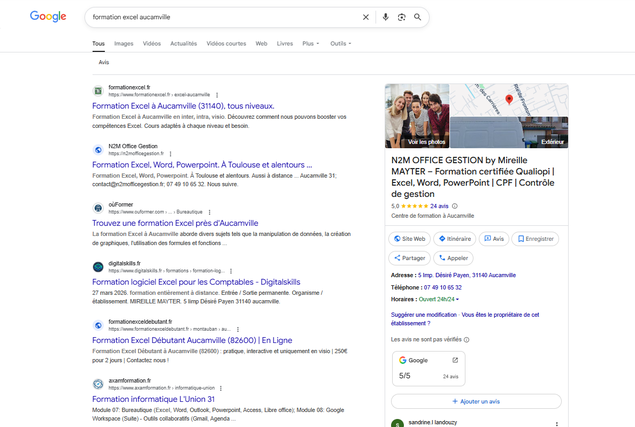Expand the Plus search menu
The image size is (635, 427).
tap(311, 43)
